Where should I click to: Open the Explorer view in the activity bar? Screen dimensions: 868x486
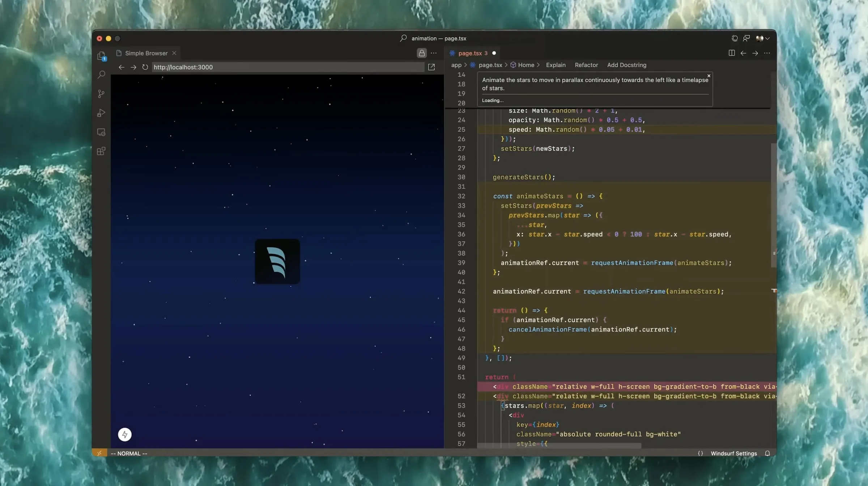101,55
